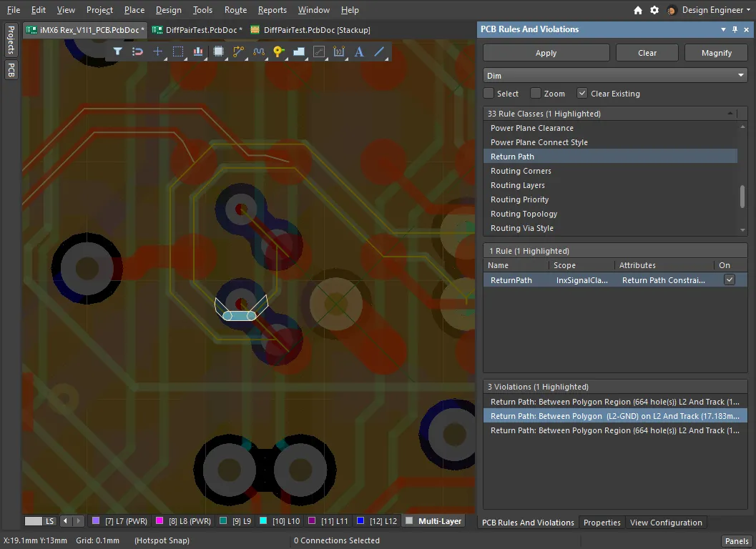The height and width of the screenshot is (549, 756).
Task: Click the place string text tool
Action: click(359, 51)
